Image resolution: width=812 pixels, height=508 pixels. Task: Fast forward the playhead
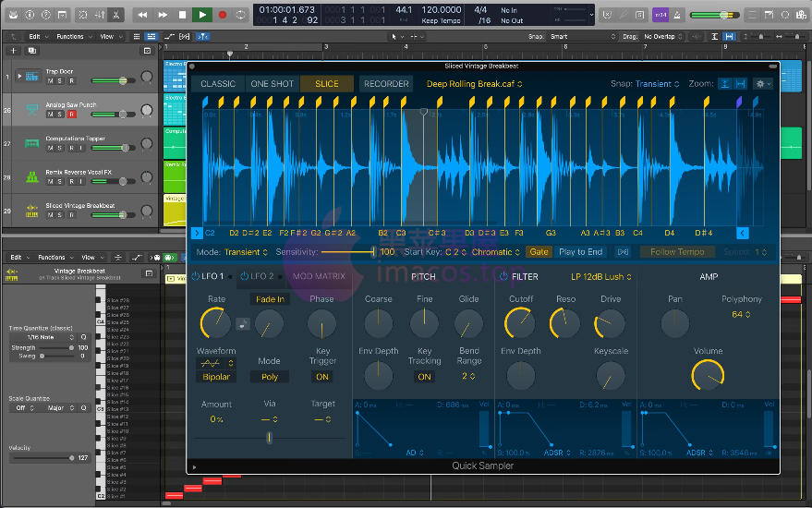(162, 15)
